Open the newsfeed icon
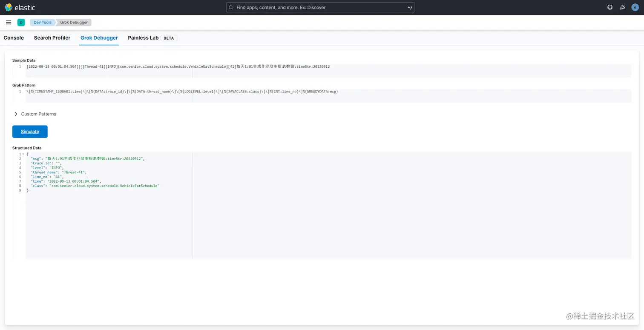644x330 pixels. pyautogui.click(x=622, y=7)
